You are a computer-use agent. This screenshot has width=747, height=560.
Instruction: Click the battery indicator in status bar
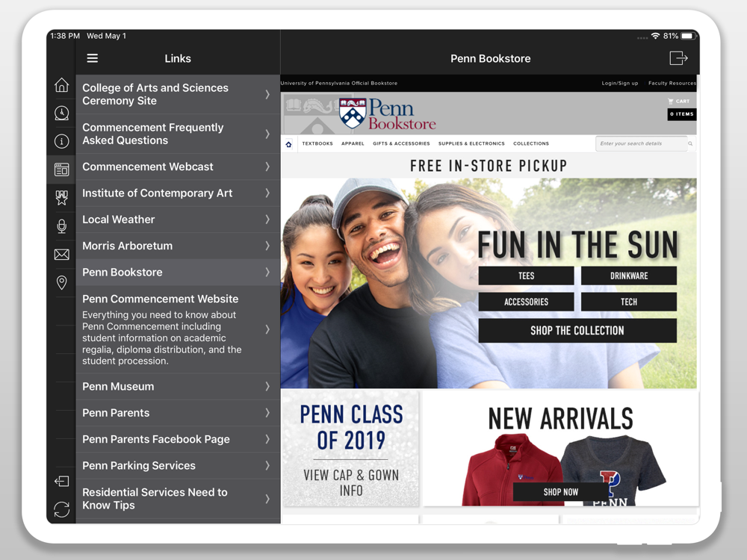(x=687, y=36)
